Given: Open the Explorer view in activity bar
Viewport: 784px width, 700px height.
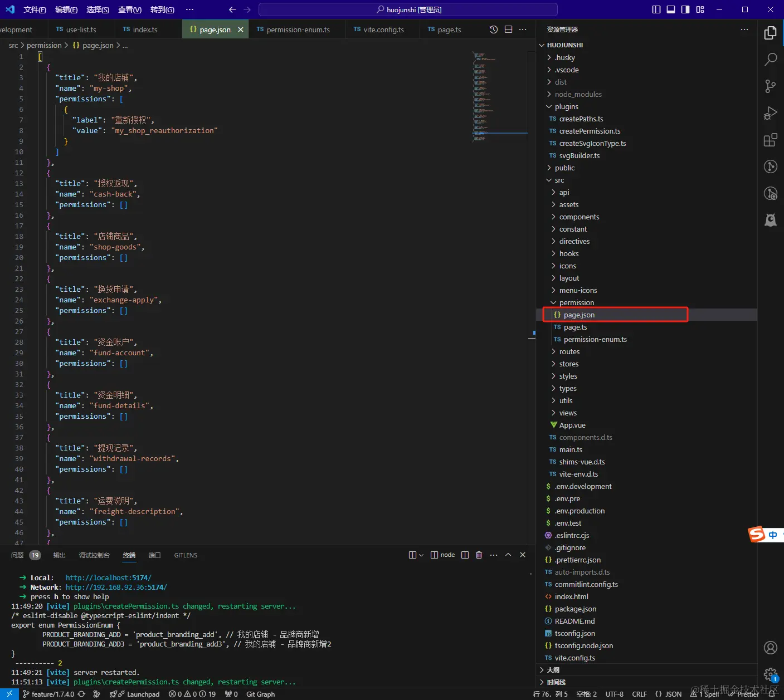Looking at the screenshot, I should pos(770,33).
